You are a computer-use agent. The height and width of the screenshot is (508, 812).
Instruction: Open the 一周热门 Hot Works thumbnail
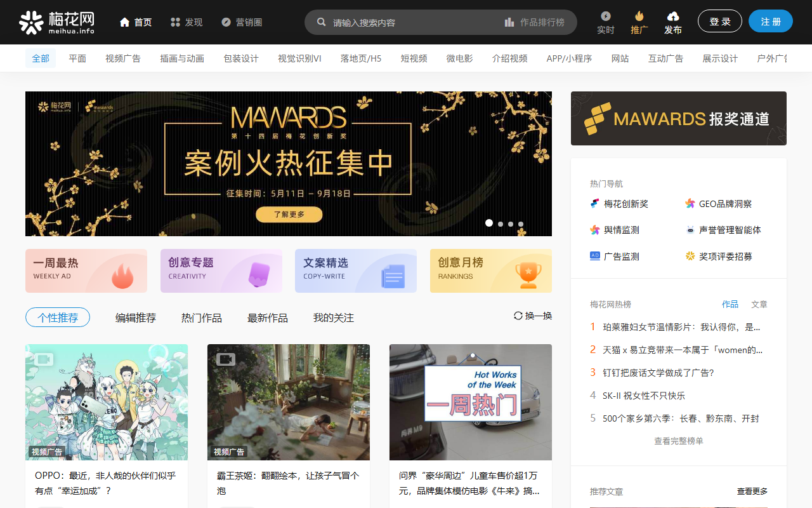(471, 402)
